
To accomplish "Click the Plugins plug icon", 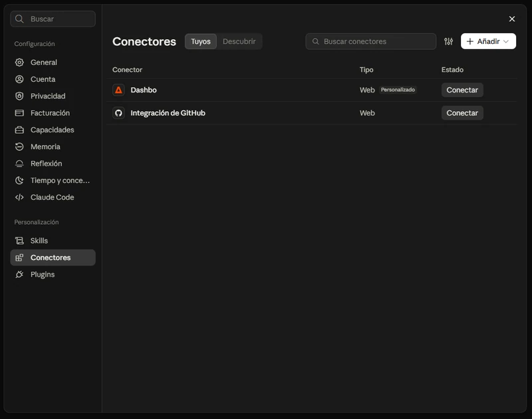I will click(x=19, y=275).
